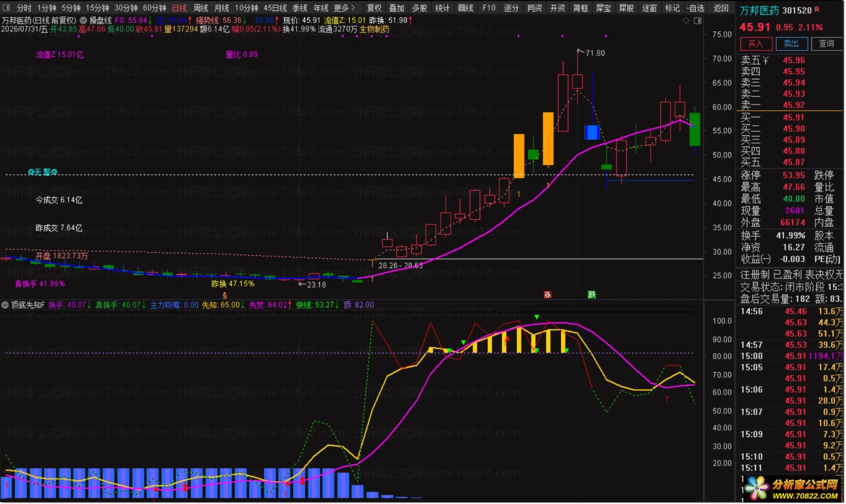
Task: Expand the 顶底先知F indicator dropdown arrow
Action: click(5, 305)
